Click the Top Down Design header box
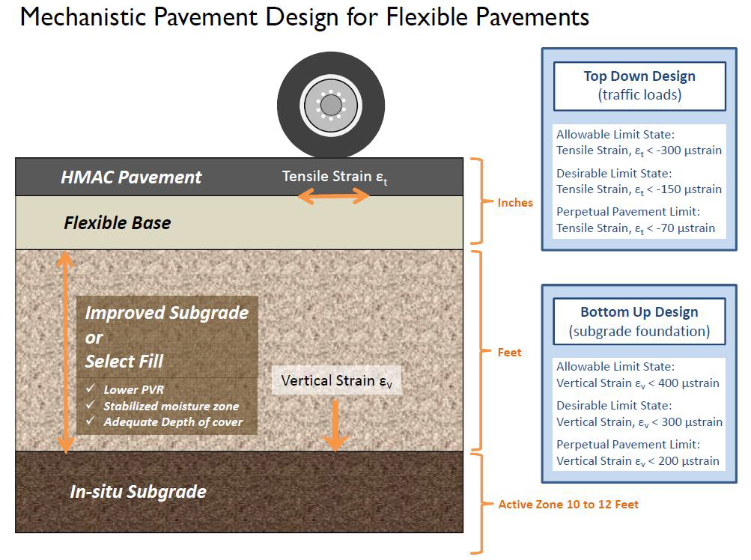This screenshot has width=751, height=560. [x=639, y=85]
